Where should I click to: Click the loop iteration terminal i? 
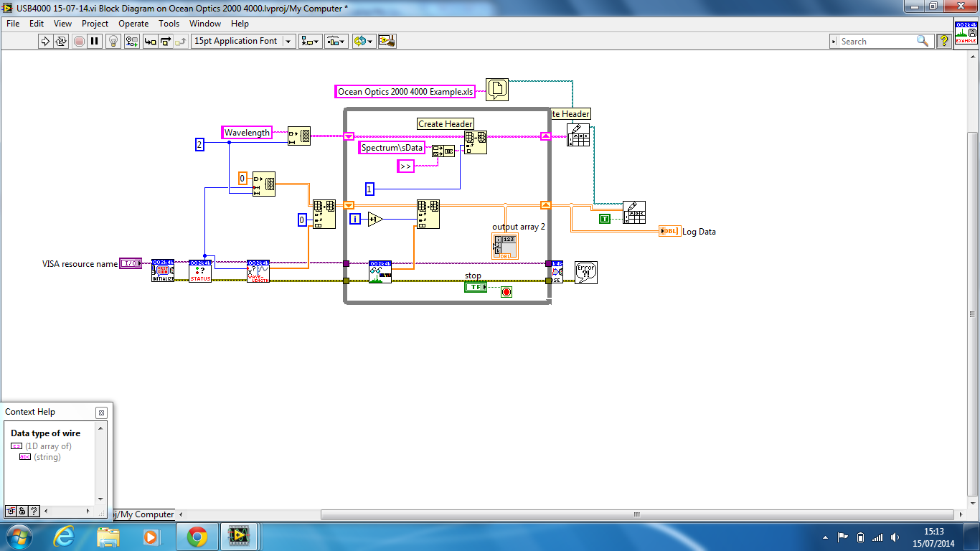(355, 219)
